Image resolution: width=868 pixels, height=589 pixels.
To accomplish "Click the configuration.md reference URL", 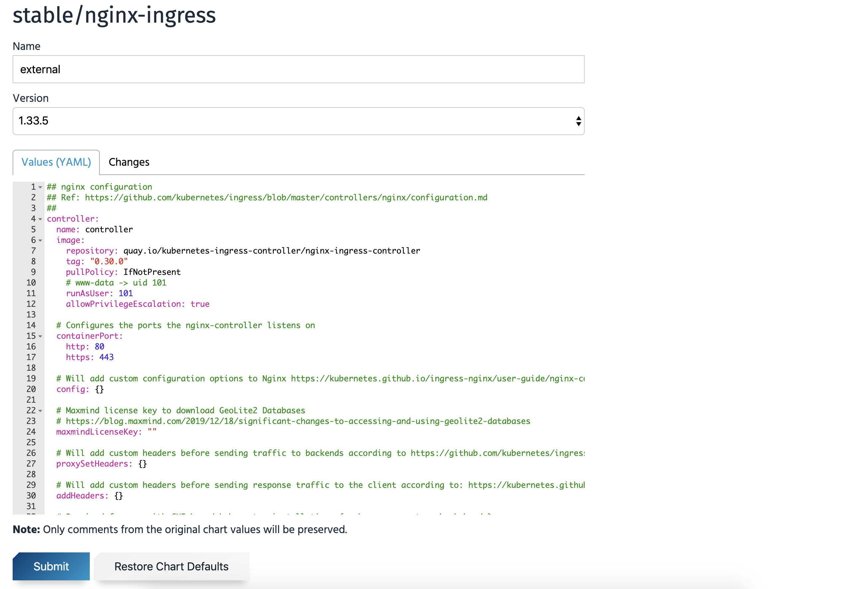I will tap(286, 197).
